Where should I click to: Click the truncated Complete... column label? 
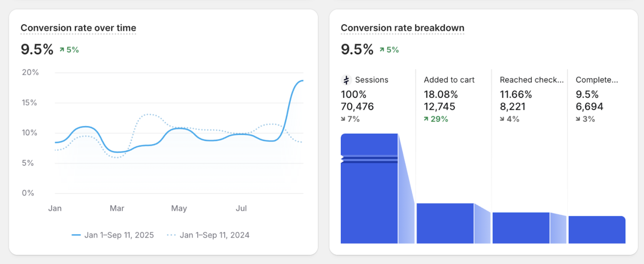click(597, 80)
